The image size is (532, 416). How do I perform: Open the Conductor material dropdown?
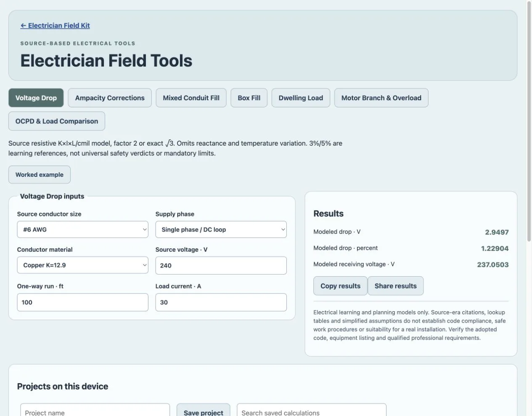[x=83, y=265]
